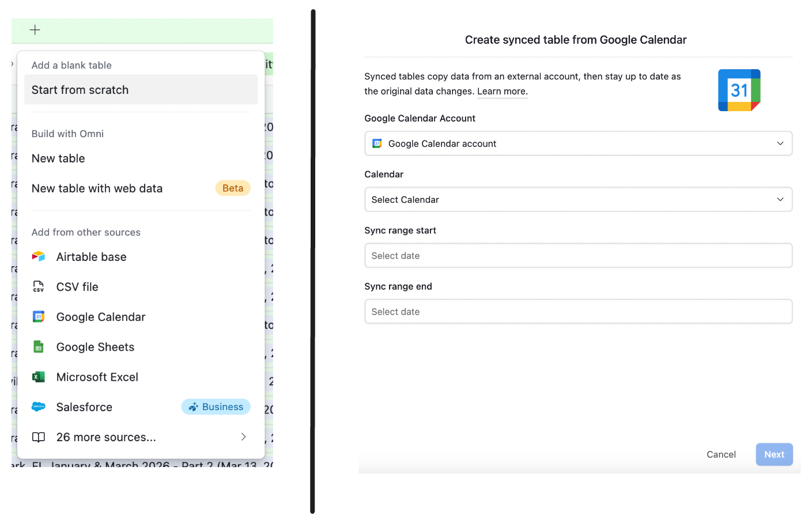The image size is (812, 523).
Task: Click the Microsoft Excel icon
Action: point(39,377)
